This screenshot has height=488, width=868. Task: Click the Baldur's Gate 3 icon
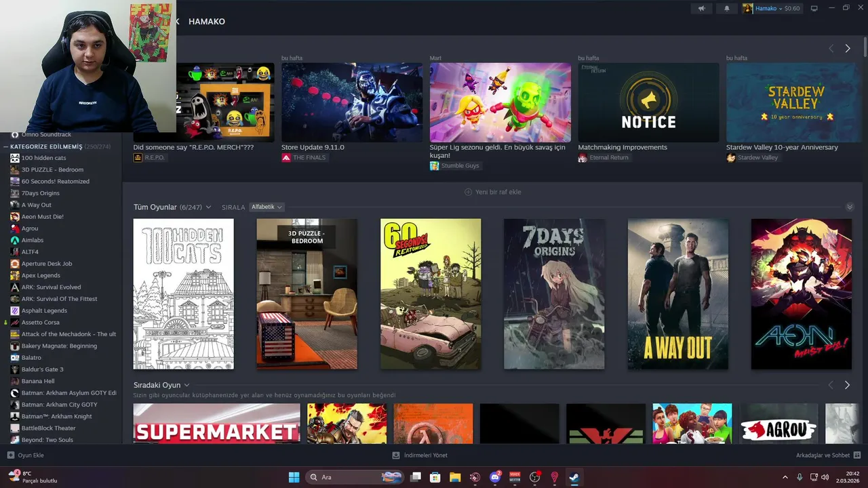tap(15, 369)
